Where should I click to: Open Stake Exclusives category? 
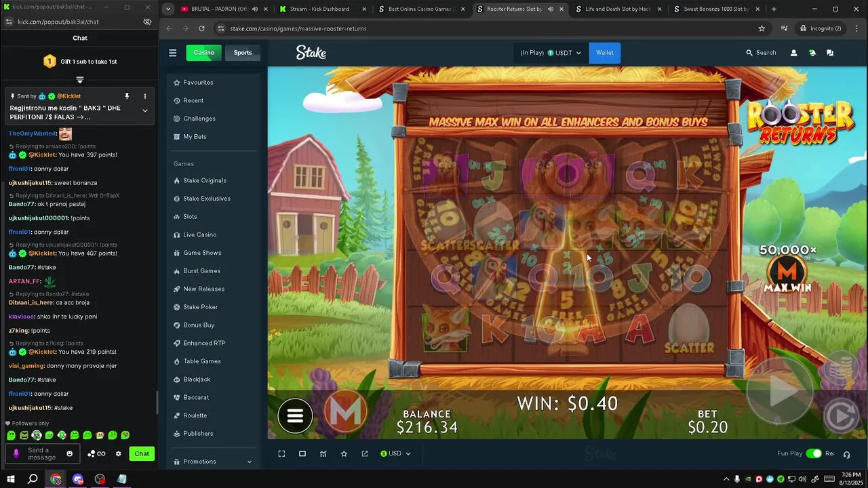[213, 199]
